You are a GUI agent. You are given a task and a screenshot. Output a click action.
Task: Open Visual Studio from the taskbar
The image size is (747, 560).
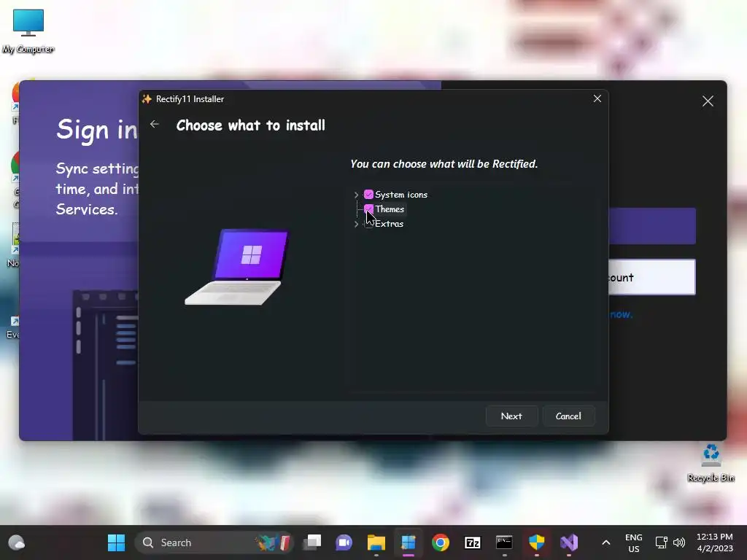pos(569,542)
